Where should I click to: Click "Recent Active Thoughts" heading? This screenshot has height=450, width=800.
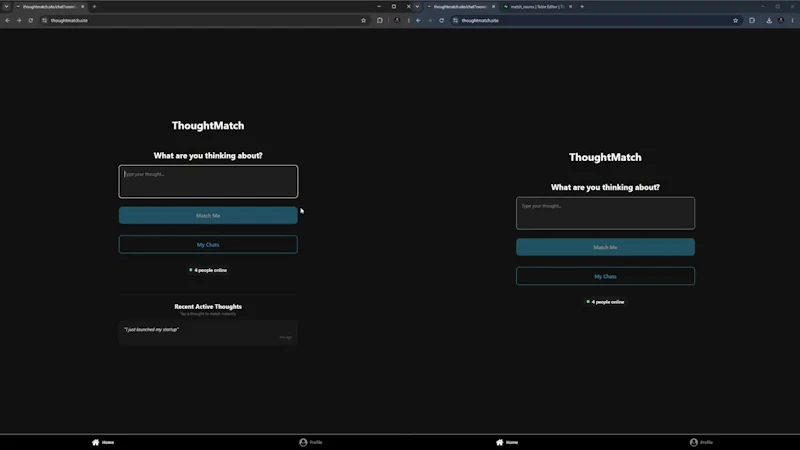(208, 307)
